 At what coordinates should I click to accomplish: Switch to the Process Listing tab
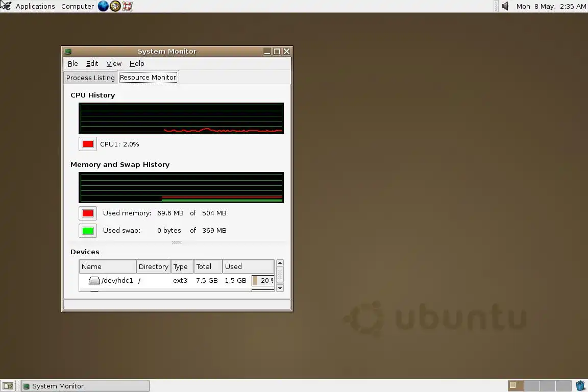point(90,78)
